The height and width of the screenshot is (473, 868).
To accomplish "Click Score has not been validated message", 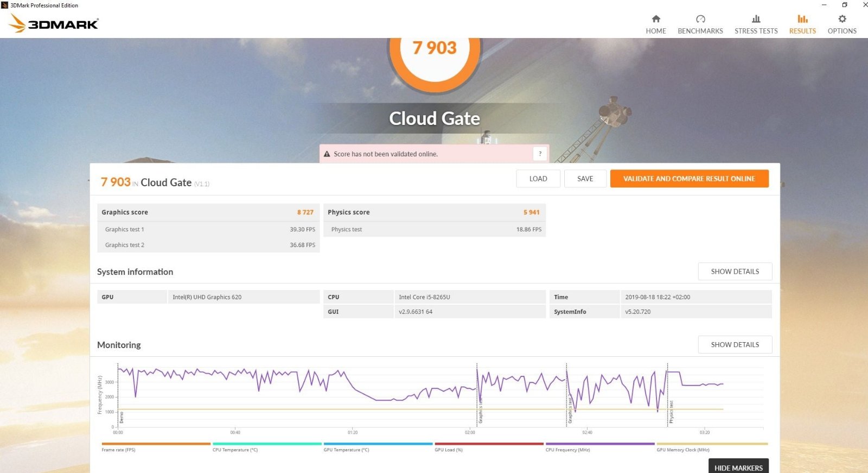I will pos(386,154).
